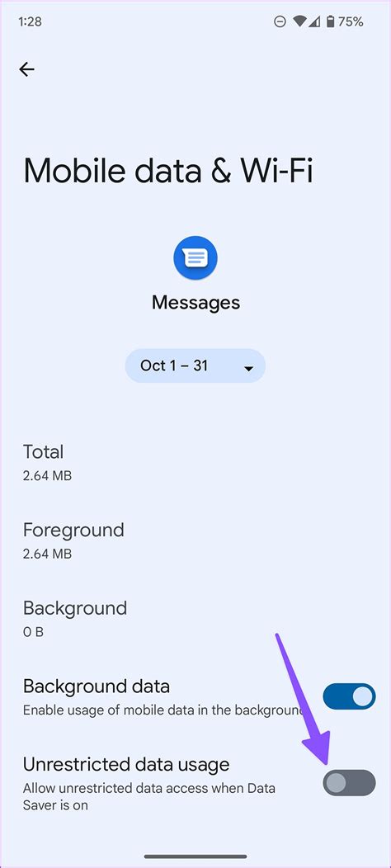The height and width of the screenshot is (868, 391).
Task: Tap the clock time in status bar
Action: click(30, 21)
